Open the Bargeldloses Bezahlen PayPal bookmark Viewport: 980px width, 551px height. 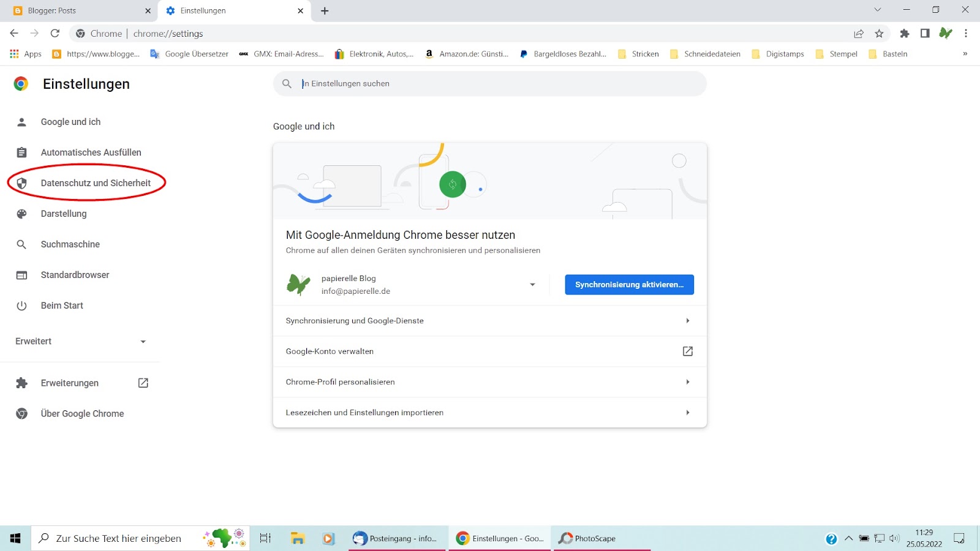coord(562,54)
